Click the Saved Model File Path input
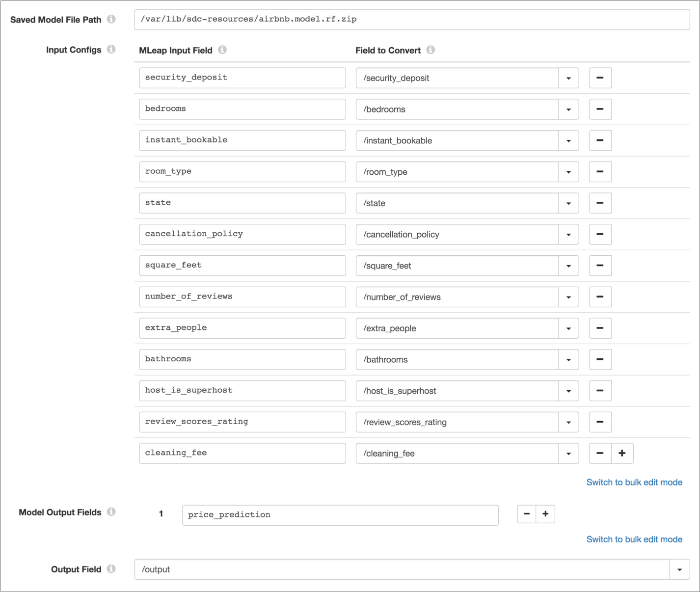The width and height of the screenshot is (700, 592). [411, 20]
